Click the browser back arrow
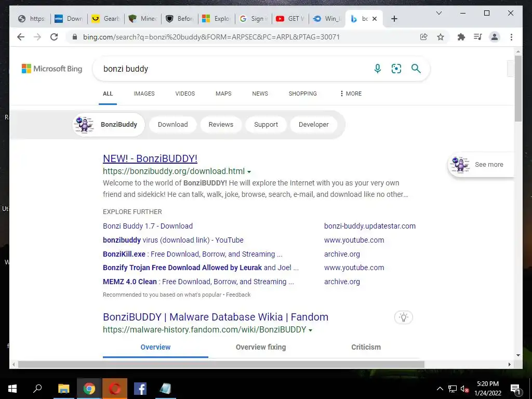532x399 pixels. pos(21,37)
